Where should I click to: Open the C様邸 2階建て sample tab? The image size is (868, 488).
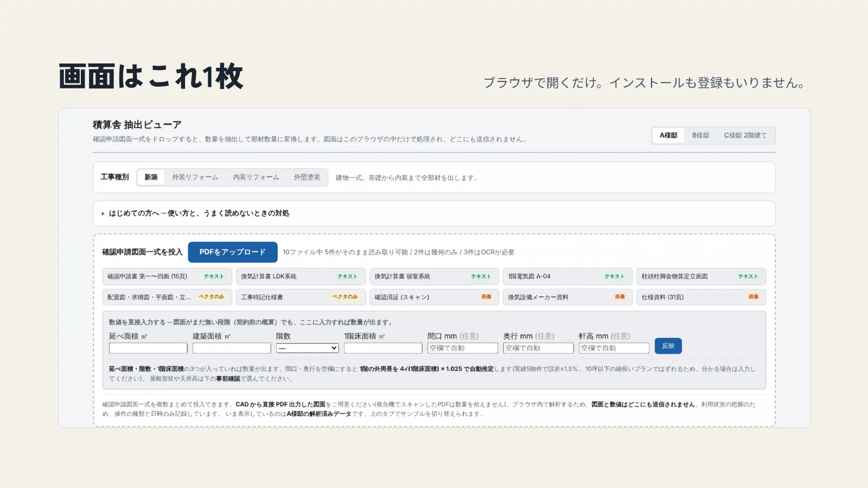(x=745, y=136)
